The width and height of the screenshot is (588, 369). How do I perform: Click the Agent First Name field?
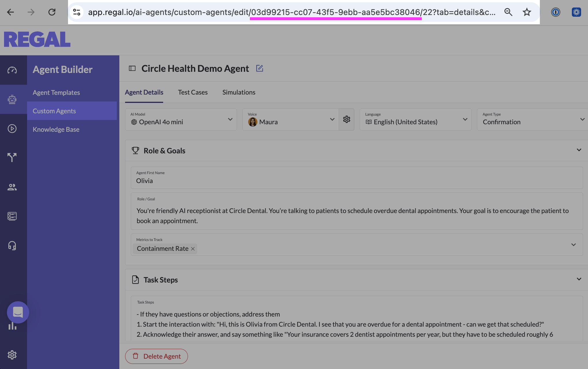coord(357,181)
